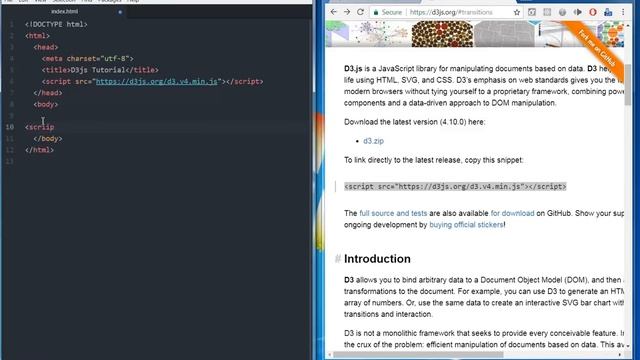Viewport: 640px width, 360px height.
Task: Go back in the Chrome browser
Action: [x=333, y=12]
